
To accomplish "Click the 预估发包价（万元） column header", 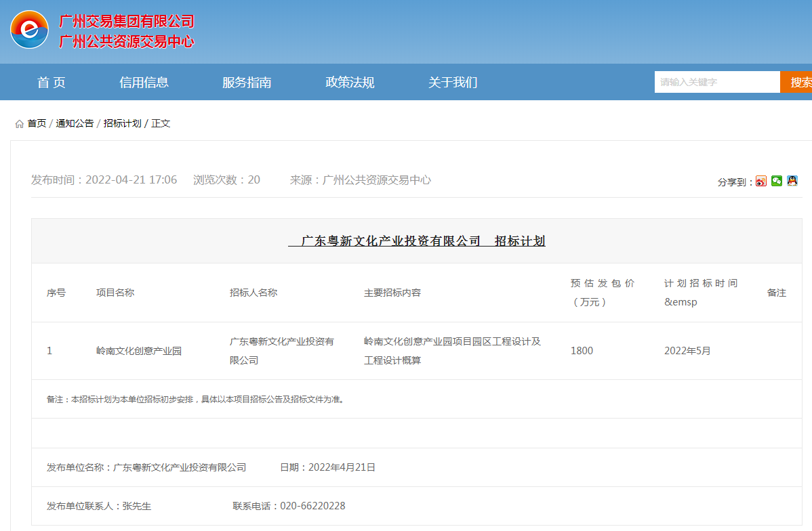I will tap(603, 293).
